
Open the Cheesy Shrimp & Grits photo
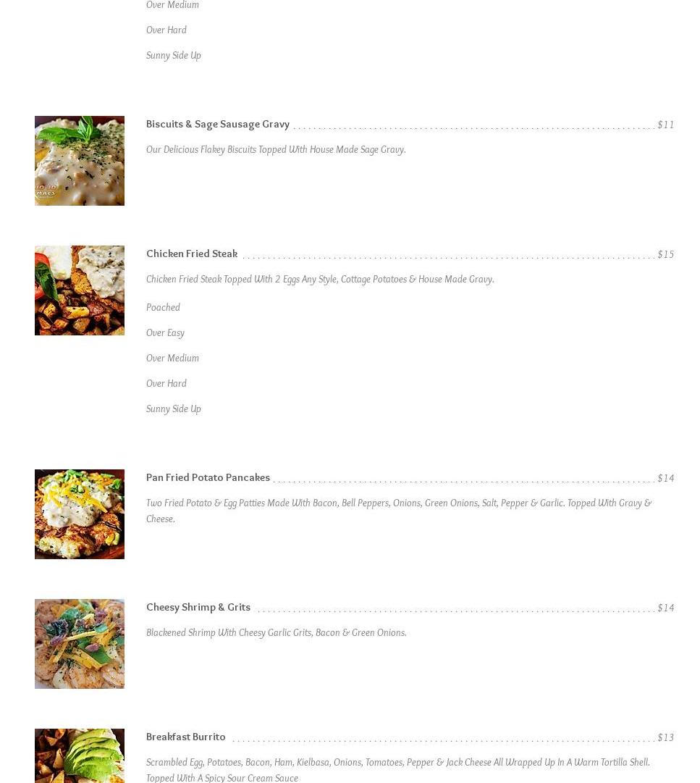[x=80, y=644]
